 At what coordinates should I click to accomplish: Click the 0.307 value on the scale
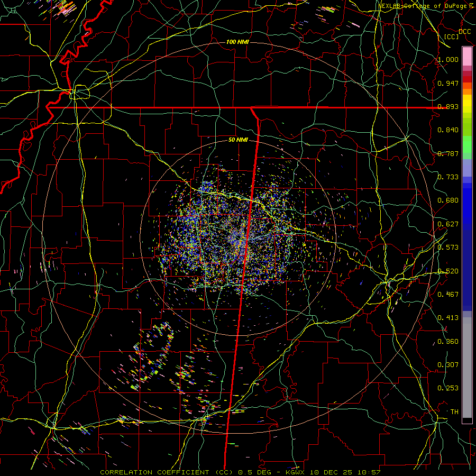pos(448,365)
